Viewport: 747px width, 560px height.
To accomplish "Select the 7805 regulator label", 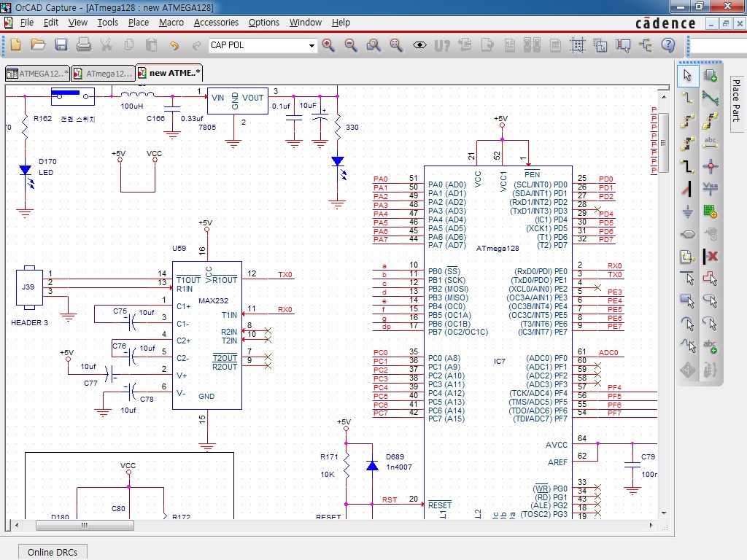I will (207, 127).
